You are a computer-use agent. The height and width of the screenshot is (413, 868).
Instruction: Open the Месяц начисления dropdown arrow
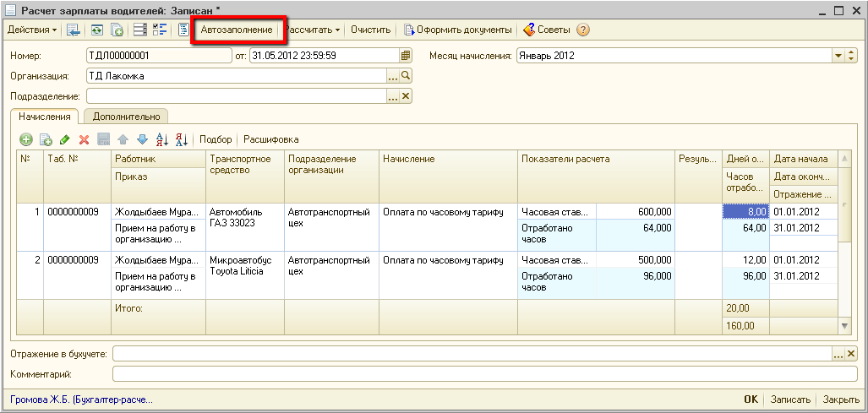[x=839, y=56]
